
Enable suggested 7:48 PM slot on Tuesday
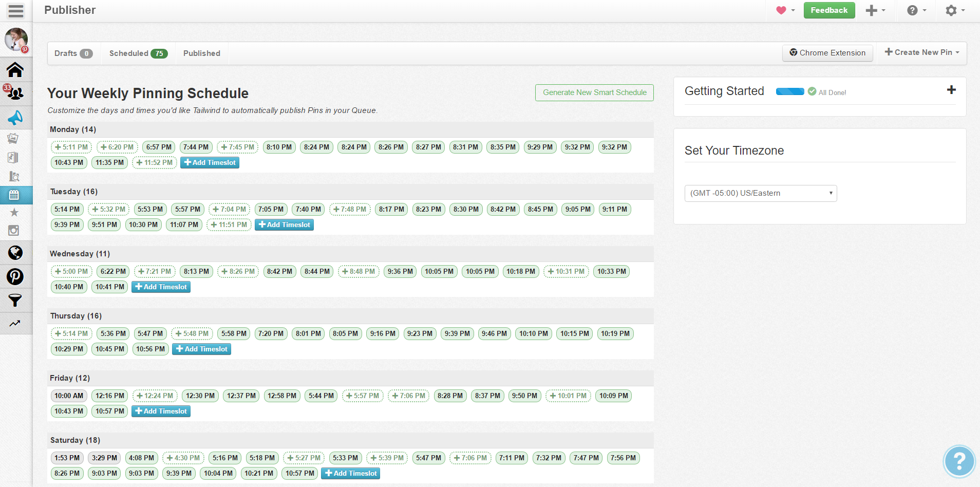(x=350, y=209)
